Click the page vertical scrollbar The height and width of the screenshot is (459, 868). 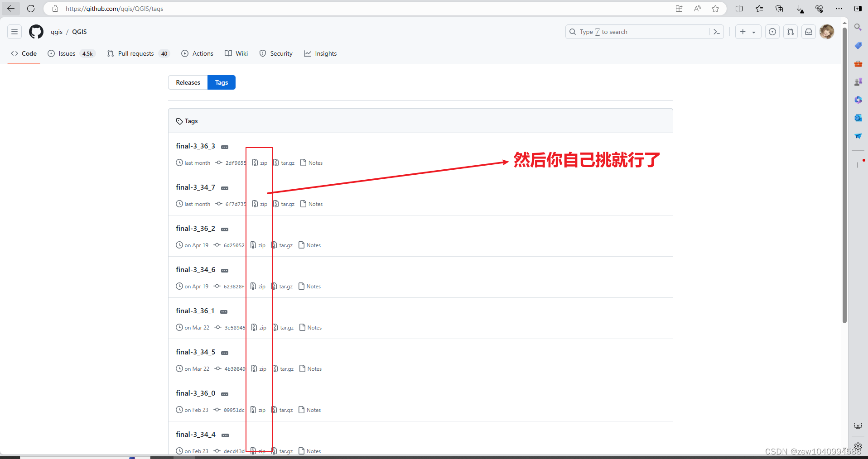[x=844, y=174]
